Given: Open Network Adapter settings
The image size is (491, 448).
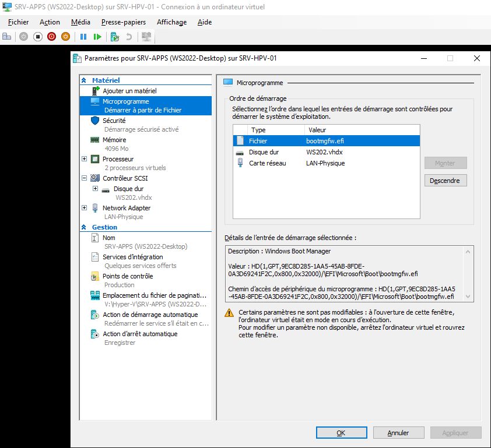Looking at the screenshot, I should pyautogui.click(x=127, y=207).
